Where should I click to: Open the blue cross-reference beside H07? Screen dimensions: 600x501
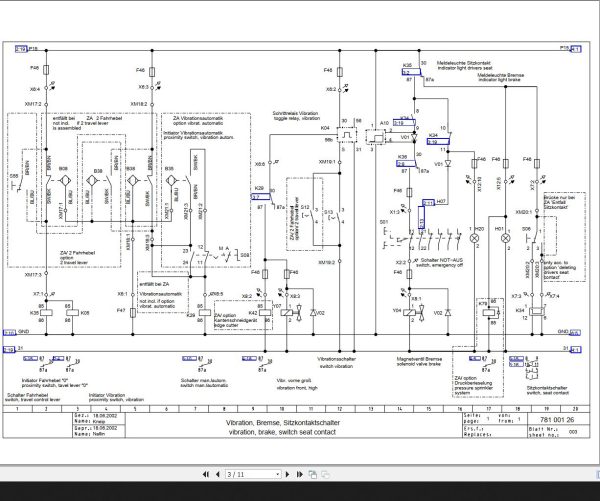tap(429, 202)
